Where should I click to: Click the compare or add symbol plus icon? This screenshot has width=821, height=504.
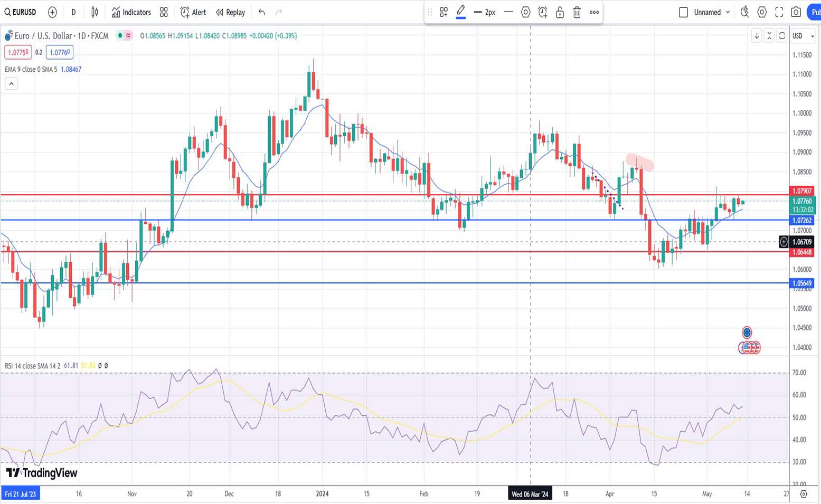52,12
